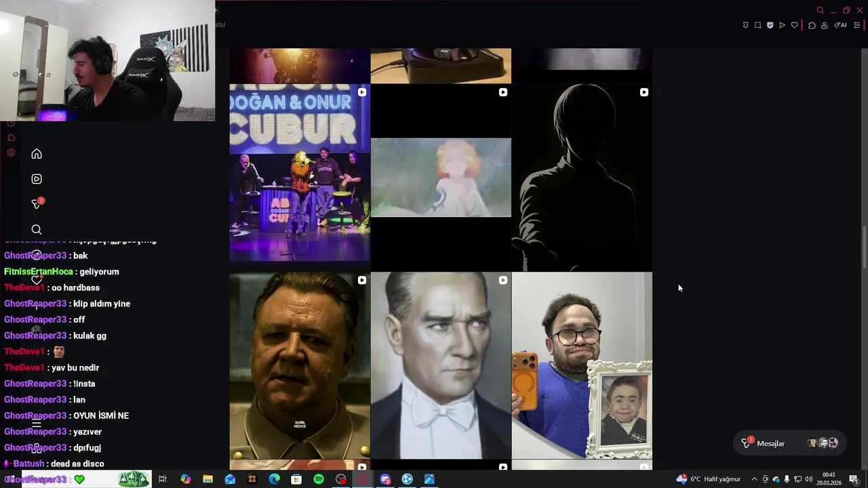Open Photos app from the taskbar
Viewport: 868px width, 488px height.
(x=429, y=479)
